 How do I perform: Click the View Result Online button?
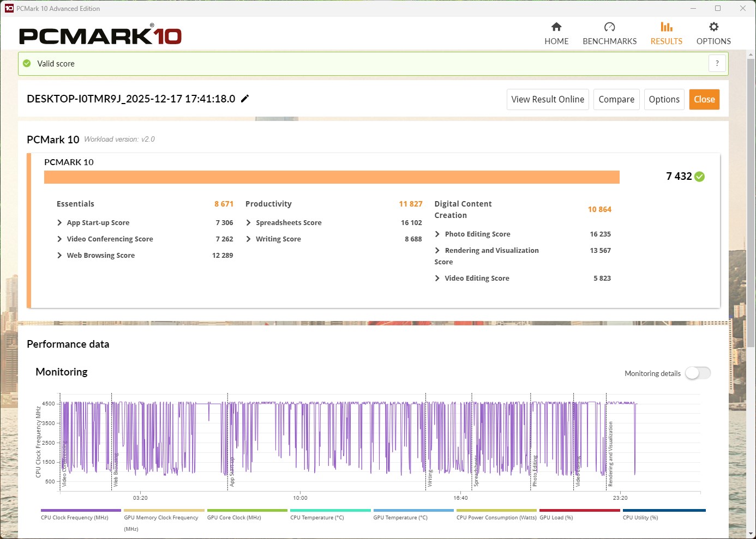547,99
